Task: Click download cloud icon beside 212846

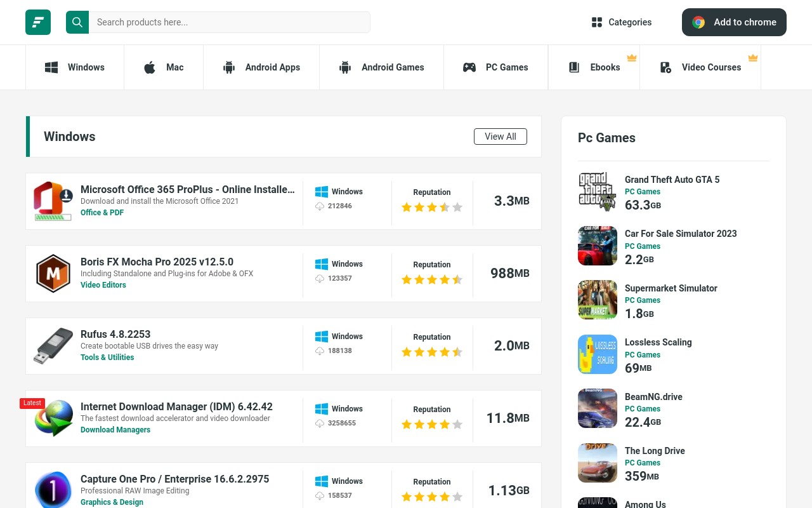Action: click(320, 206)
